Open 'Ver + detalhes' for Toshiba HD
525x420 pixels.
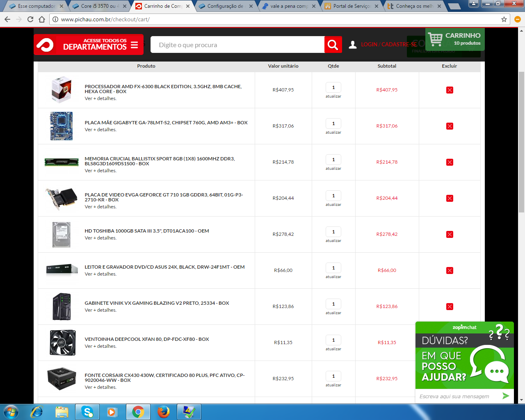click(x=100, y=238)
